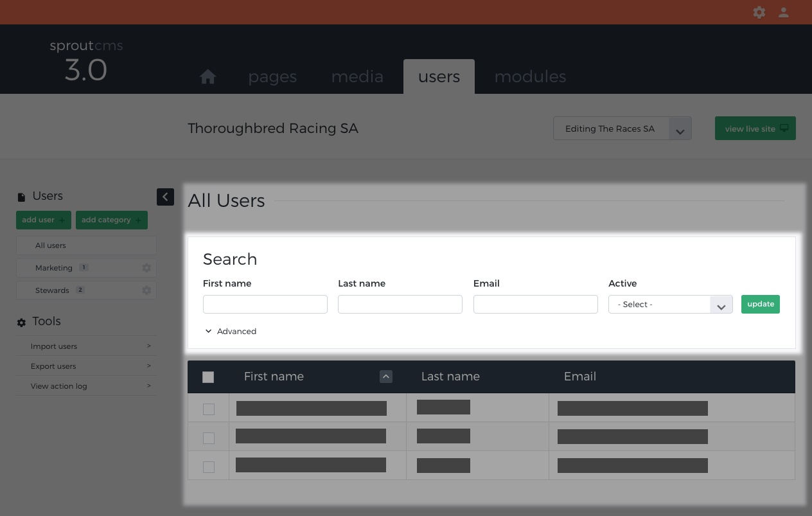This screenshot has height=516, width=812.
Task: Click the update search button
Action: pos(761,304)
